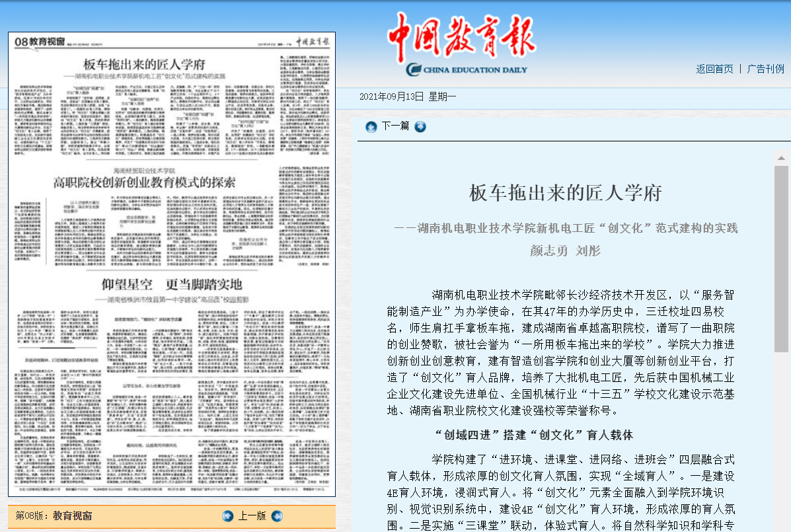The width and height of the screenshot is (791, 532).
Task: Open the 返回首页 link
Action: pos(714,69)
